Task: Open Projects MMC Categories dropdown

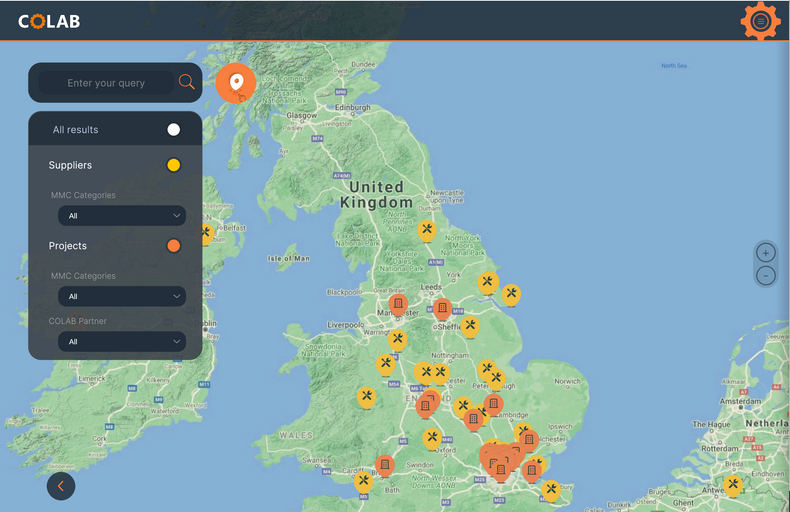Action: 121,296
